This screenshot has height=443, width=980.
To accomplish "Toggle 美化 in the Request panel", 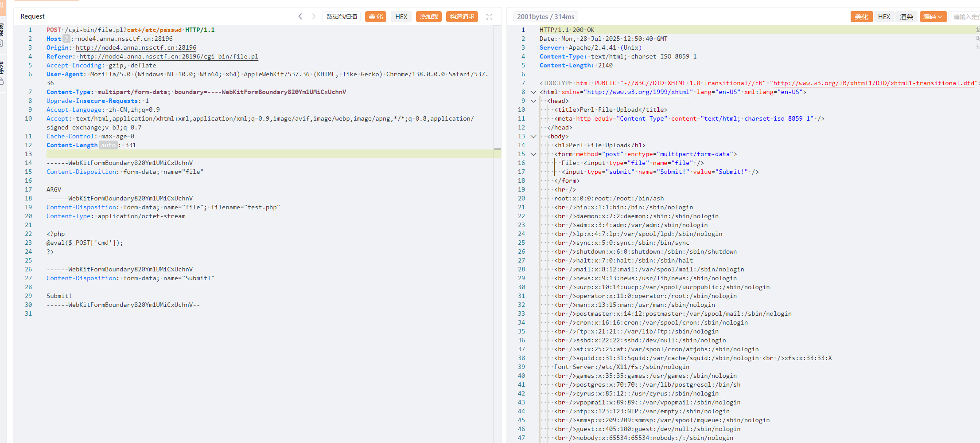I will click(x=376, y=16).
